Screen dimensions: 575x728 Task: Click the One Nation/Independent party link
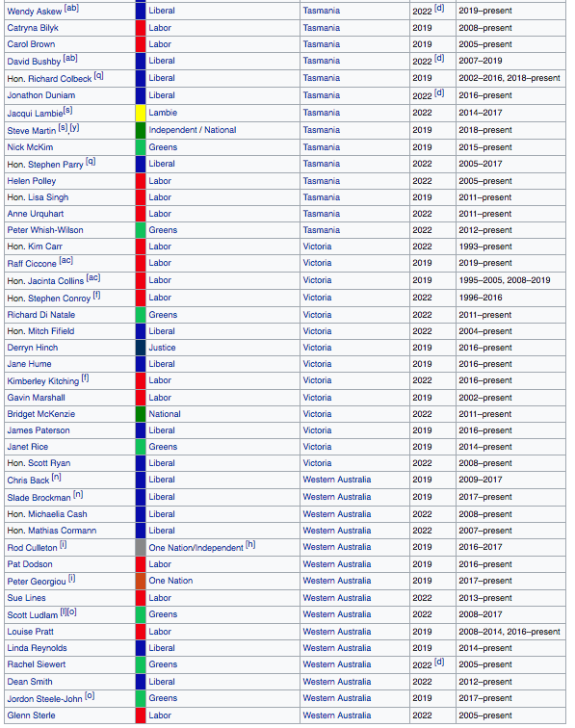coord(196,548)
